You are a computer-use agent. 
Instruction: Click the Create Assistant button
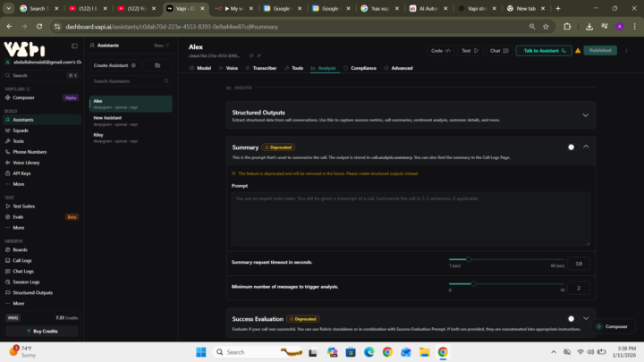click(x=114, y=65)
